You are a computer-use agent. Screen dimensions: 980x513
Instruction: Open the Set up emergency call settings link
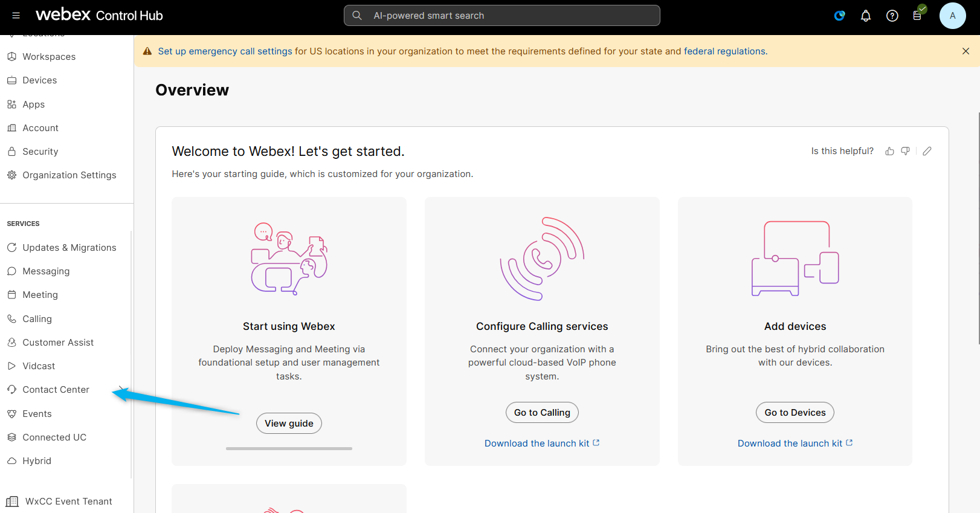tap(225, 51)
